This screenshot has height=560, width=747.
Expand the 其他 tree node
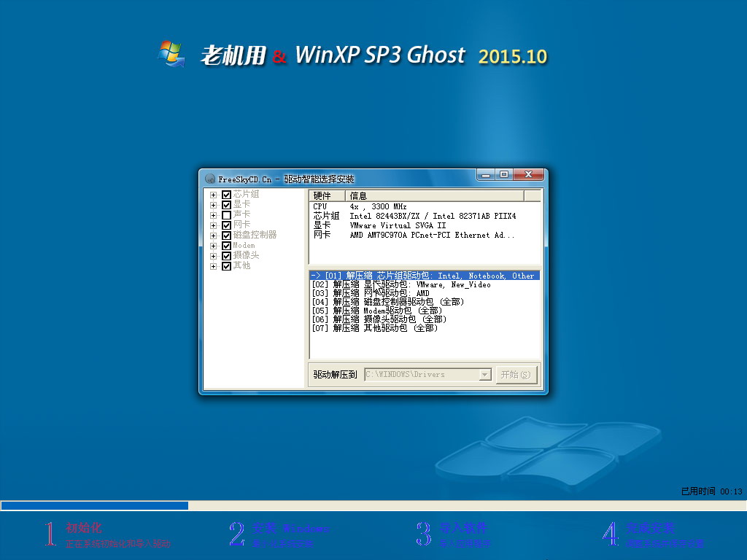point(214,266)
